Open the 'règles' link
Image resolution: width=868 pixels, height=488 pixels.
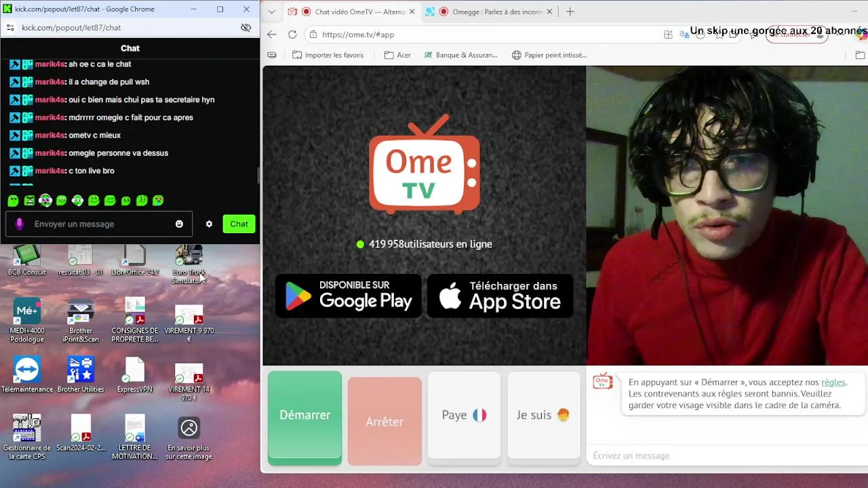click(833, 382)
